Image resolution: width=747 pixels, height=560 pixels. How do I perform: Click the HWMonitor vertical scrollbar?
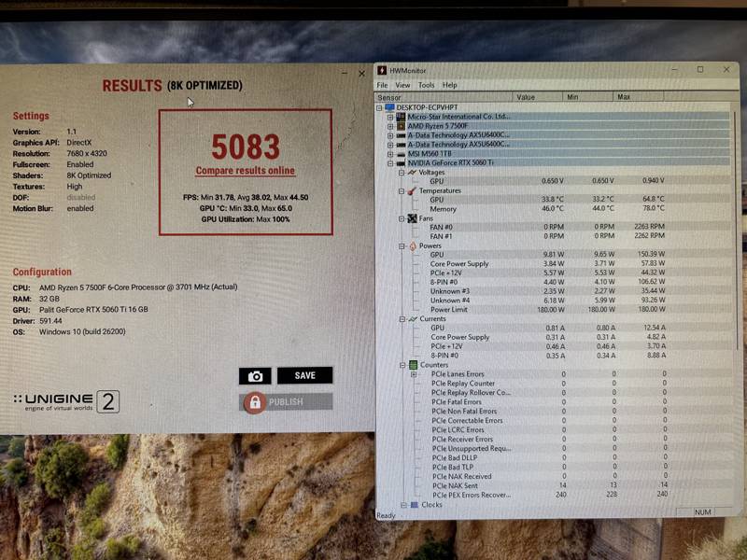pos(736,305)
